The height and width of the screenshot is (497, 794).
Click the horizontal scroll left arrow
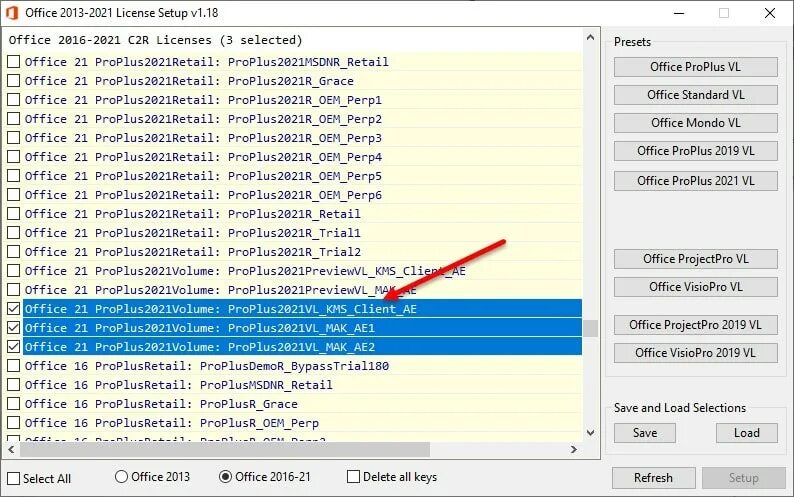pos(11,449)
